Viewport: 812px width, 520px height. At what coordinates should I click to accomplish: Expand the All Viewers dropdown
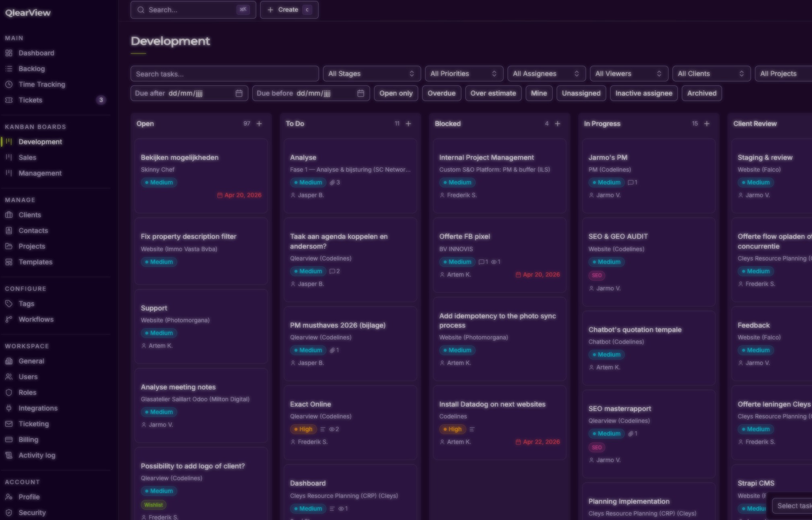point(629,74)
